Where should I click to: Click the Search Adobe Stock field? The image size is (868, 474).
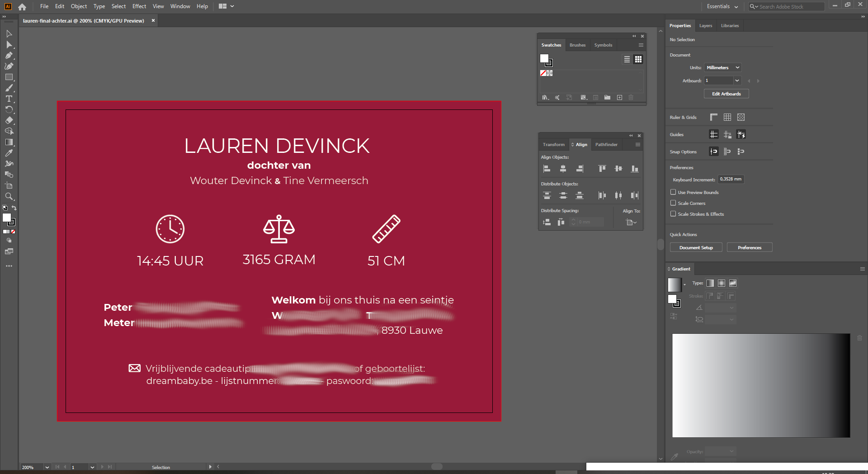(786, 6)
